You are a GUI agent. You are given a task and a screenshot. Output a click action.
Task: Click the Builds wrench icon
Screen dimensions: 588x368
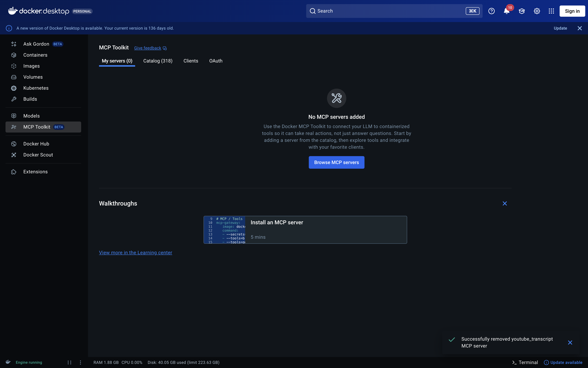pyautogui.click(x=14, y=99)
